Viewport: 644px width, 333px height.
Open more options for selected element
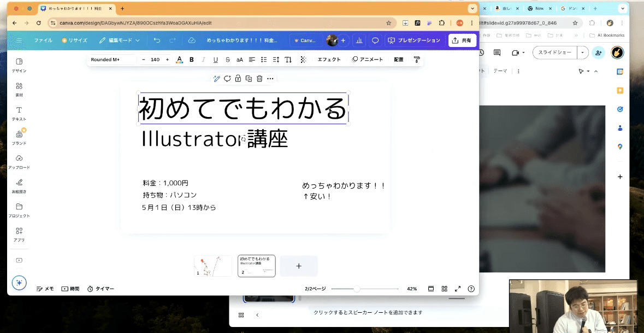pyautogui.click(x=270, y=79)
